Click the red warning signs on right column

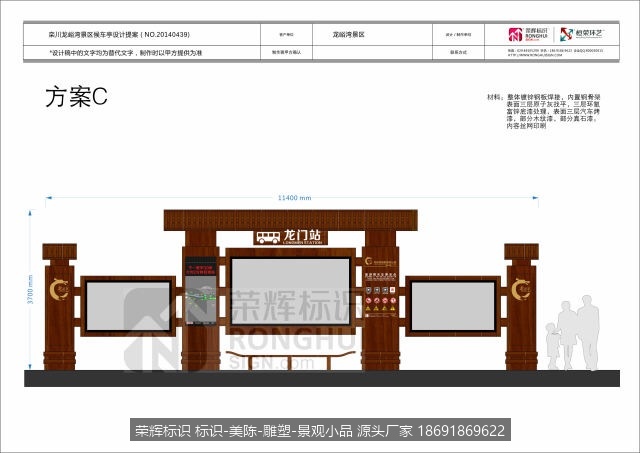pyautogui.click(x=380, y=301)
